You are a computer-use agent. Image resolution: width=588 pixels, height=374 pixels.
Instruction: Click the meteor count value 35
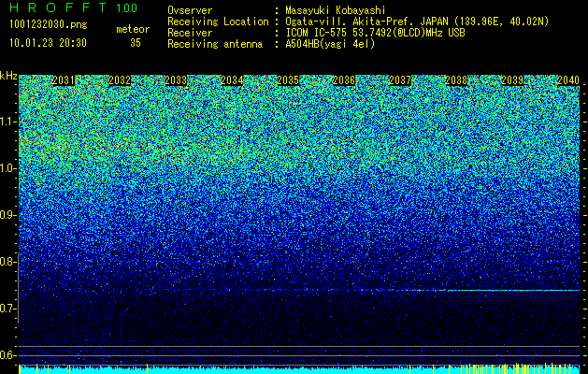pos(136,43)
